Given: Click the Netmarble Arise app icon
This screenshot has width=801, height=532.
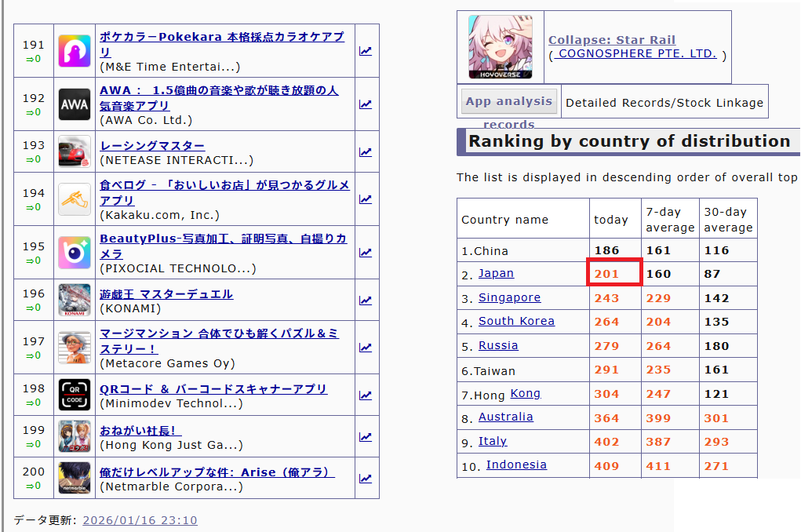Looking at the screenshot, I should click(x=75, y=479).
